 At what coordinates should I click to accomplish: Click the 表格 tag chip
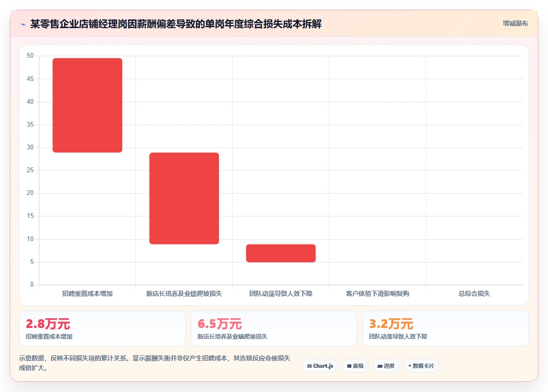[x=355, y=366]
